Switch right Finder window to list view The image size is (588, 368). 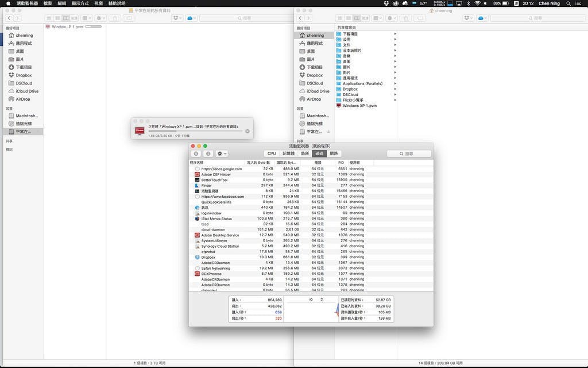point(349,18)
